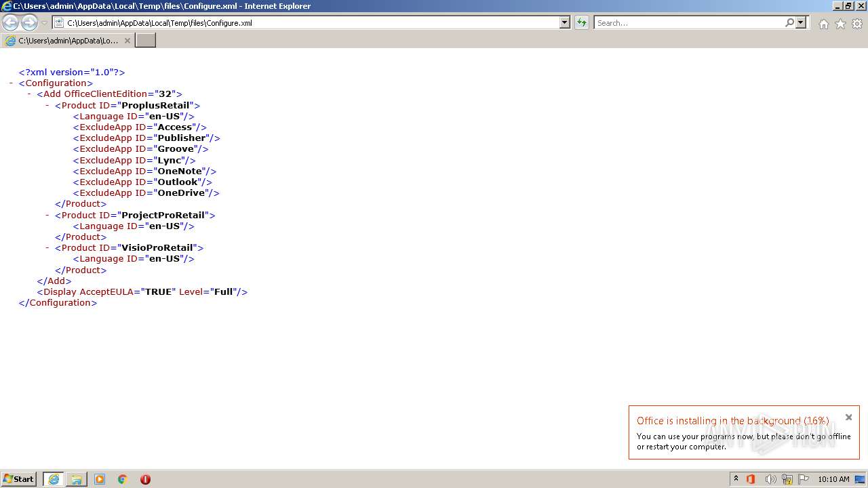Open the red Opera taskbar icon
868x488 pixels.
click(x=145, y=479)
